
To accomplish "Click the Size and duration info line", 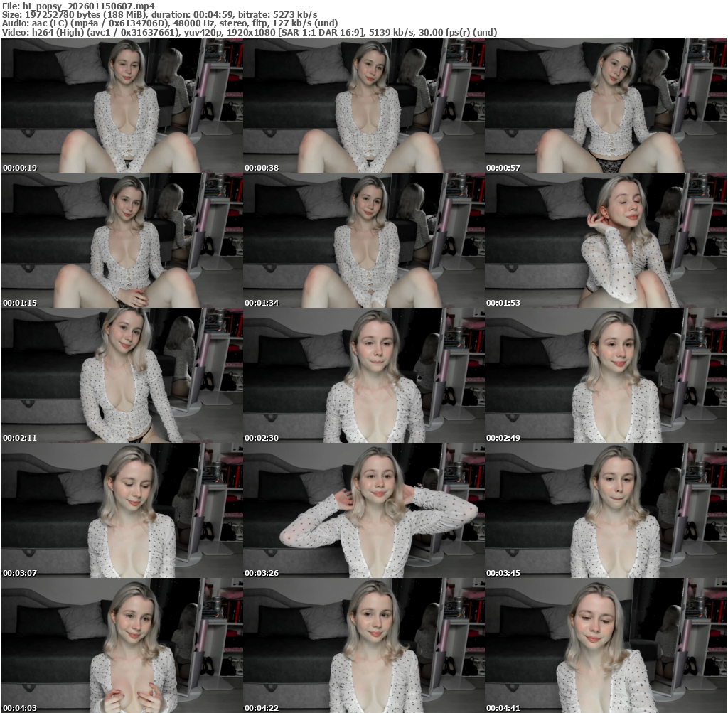I will click(160, 14).
